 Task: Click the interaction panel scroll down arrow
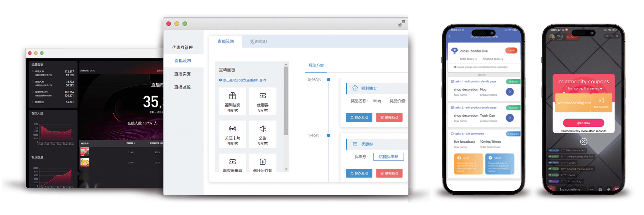click(x=286, y=169)
